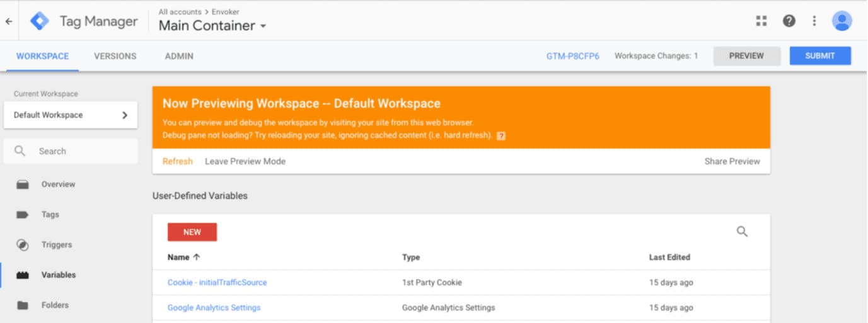This screenshot has width=868, height=323.
Task: Click Share Preview link
Action: (732, 161)
